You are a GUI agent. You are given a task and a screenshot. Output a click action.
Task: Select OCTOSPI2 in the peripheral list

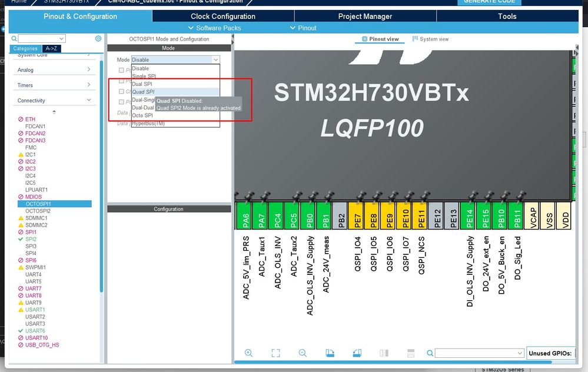38,211
